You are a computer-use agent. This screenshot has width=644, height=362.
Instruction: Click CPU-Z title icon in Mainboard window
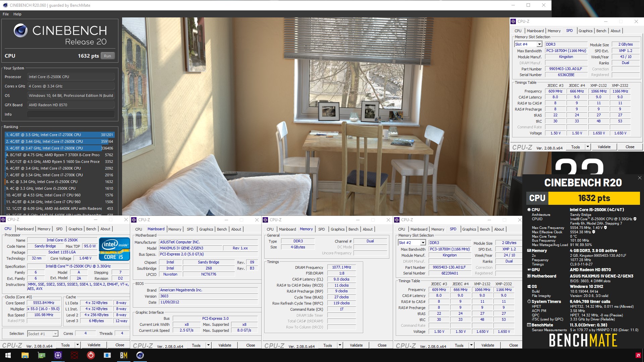(134, 220)
